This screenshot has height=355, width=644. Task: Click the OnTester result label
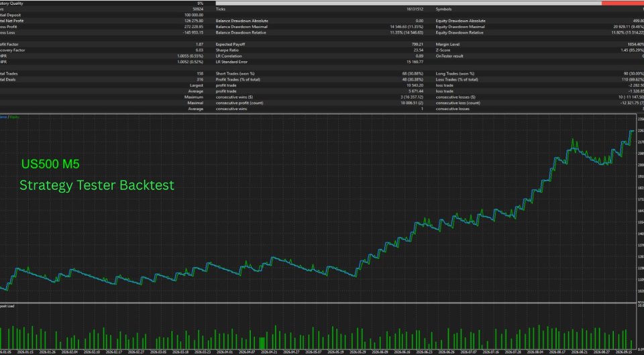pyautogui.click(x=449, y=56)
